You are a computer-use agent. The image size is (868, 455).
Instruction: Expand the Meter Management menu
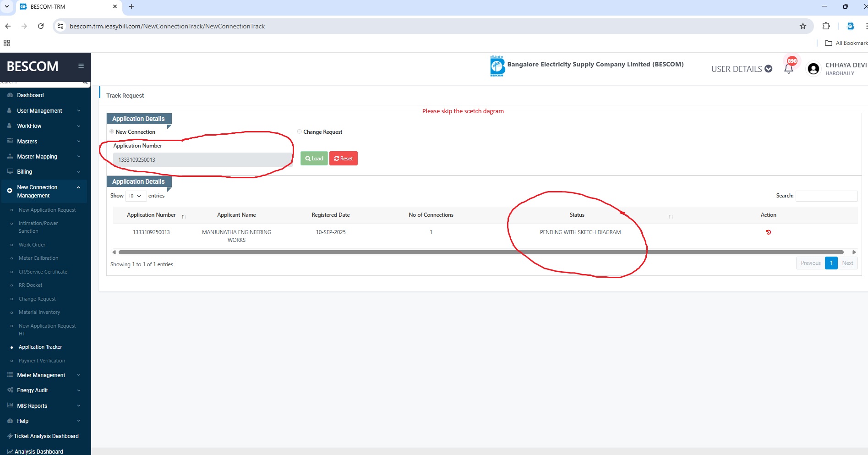pyautogui.click(x=44, y=375)
